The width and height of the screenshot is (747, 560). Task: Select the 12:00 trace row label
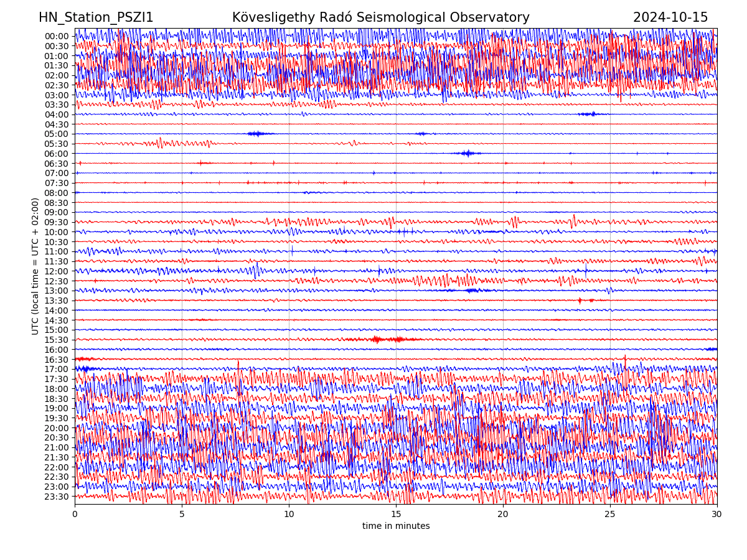point(56,271)
